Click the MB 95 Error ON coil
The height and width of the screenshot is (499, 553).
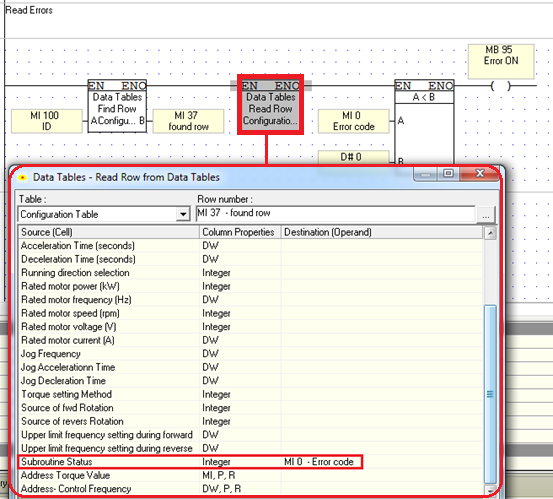coord(500,86)
